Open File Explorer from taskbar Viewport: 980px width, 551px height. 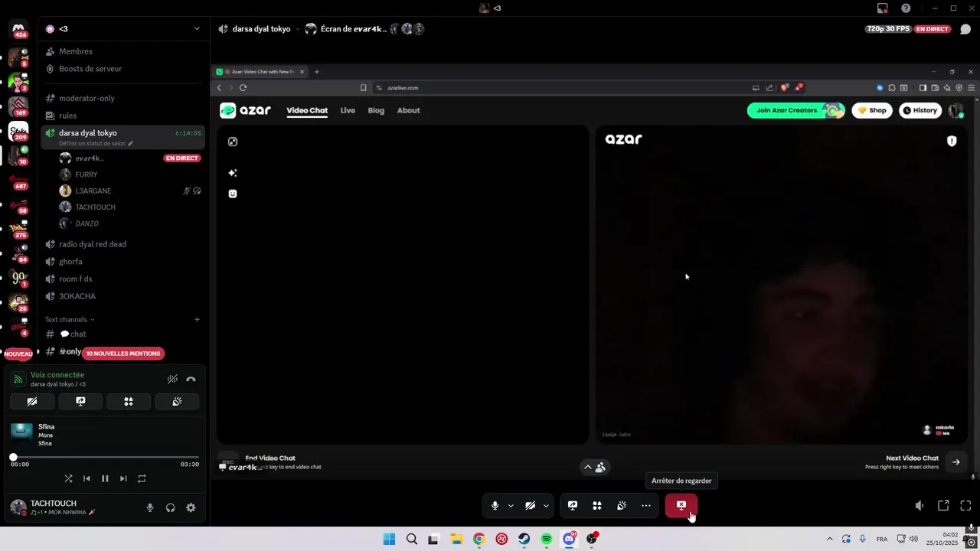point(456,539)
